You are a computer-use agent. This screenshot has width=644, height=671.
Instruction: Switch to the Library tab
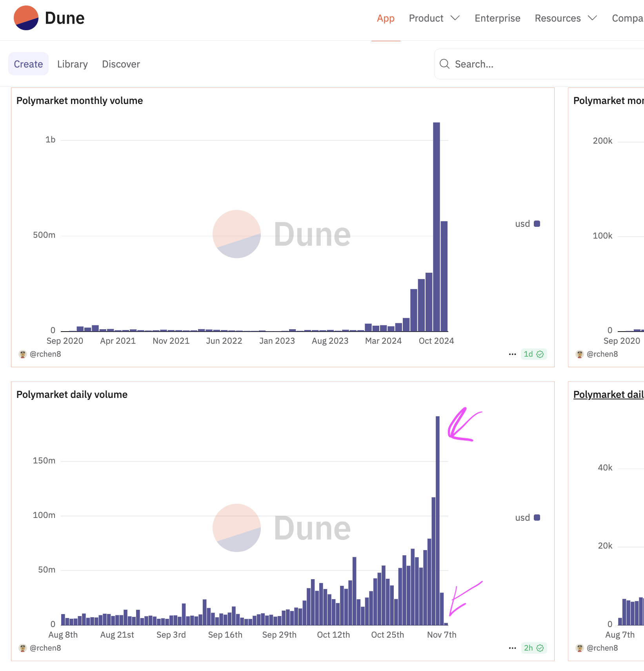[x=73, y=64]
